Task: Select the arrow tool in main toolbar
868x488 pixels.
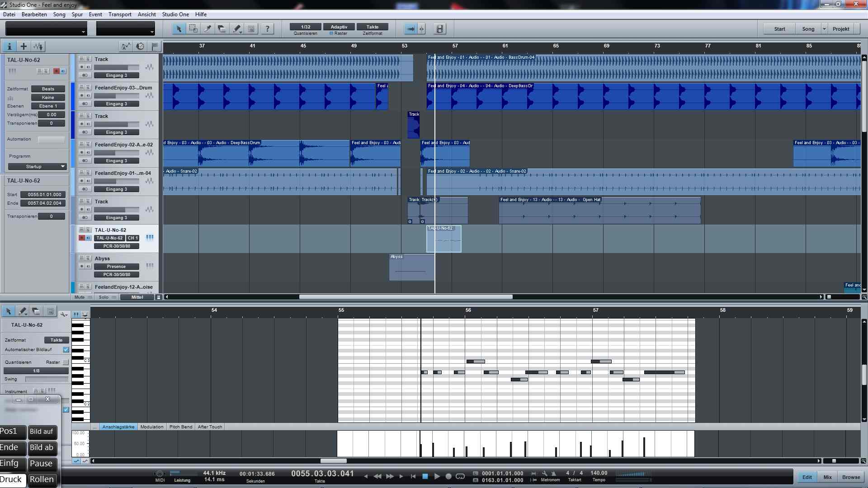Action: pyautogui.click(x=179, y=29)
